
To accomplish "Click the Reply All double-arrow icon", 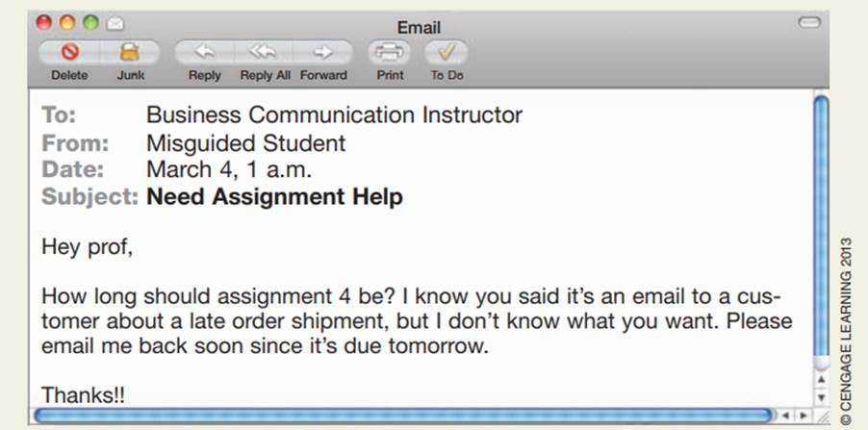I will click(263, 52).
